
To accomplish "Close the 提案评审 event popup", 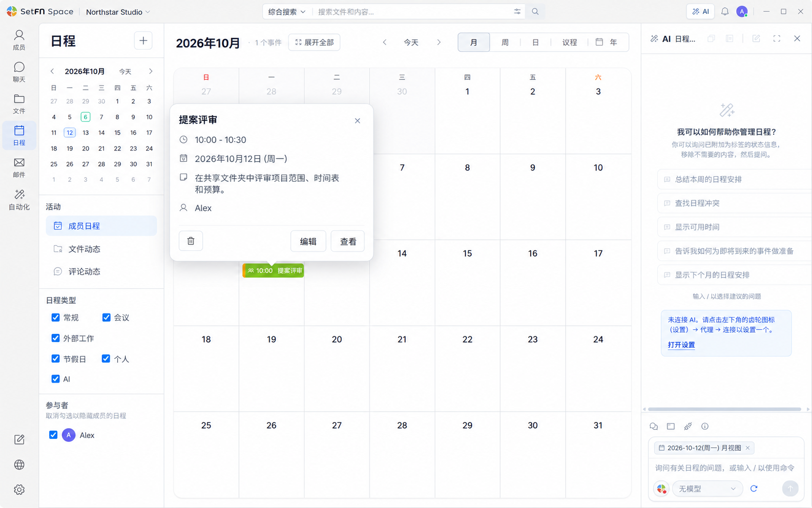I will [357, 121].
